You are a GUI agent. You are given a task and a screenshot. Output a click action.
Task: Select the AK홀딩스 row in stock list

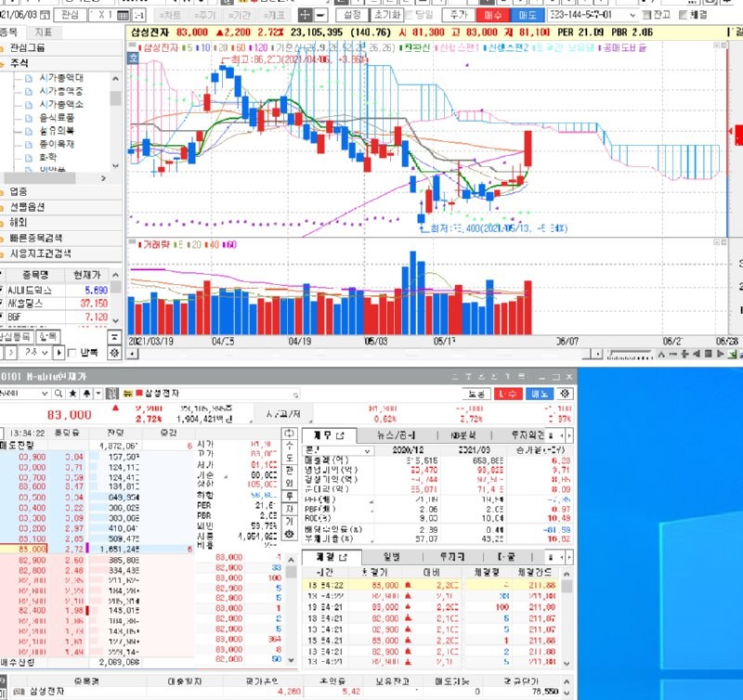click(56, 304)
